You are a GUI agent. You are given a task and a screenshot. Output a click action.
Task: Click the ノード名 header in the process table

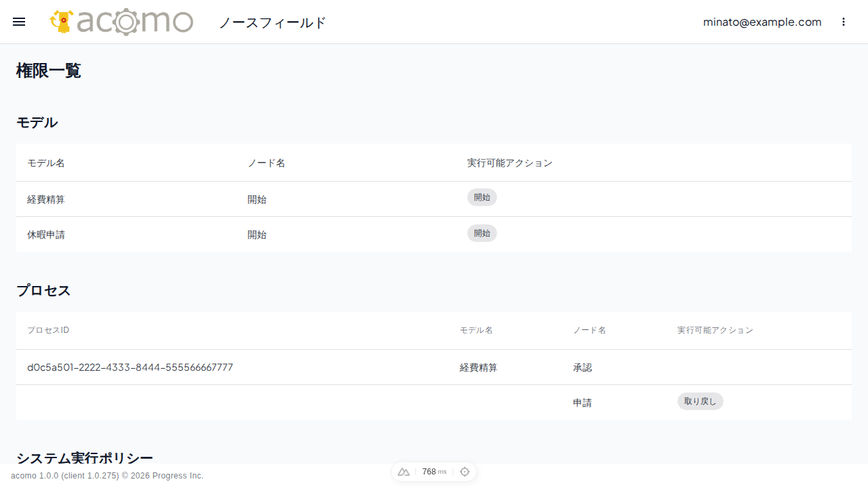click(x=589, y=330)
